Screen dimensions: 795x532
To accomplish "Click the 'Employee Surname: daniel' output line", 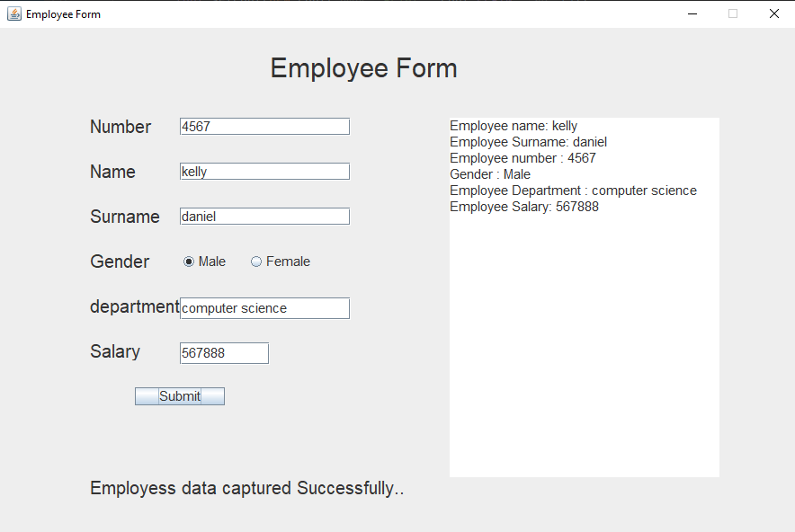I will (528, 142).
